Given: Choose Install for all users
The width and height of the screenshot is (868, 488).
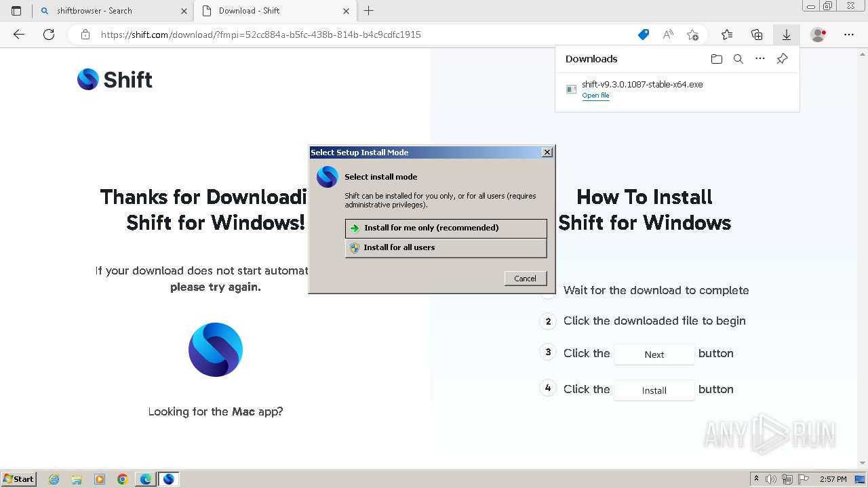Looking at the screenshot, I should [446, 247].
